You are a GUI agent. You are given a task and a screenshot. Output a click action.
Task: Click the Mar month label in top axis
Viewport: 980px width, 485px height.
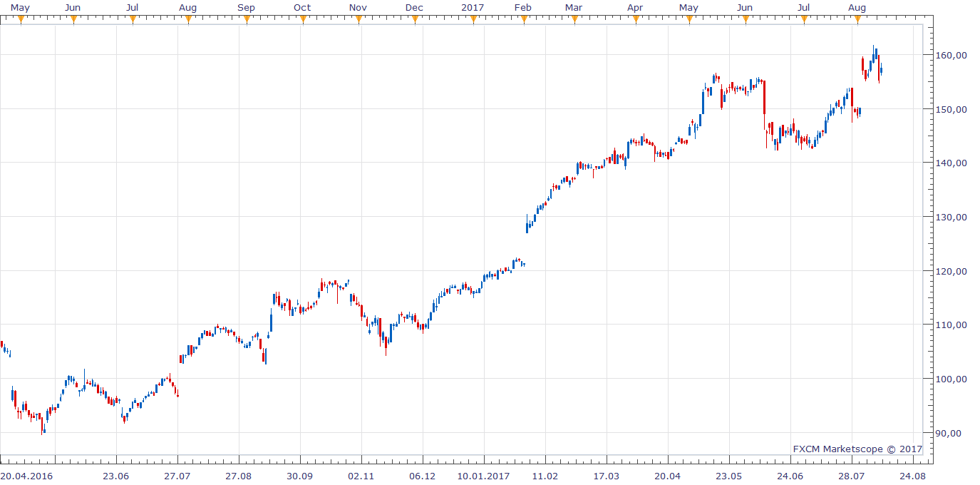574,8
